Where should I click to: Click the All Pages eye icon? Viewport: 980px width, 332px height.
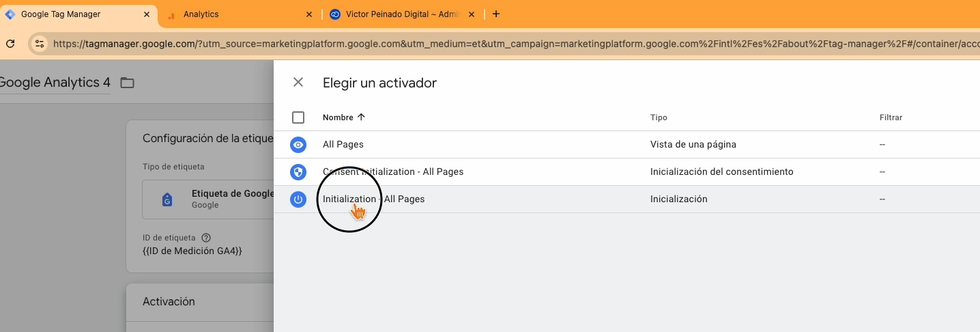(298, 145)
